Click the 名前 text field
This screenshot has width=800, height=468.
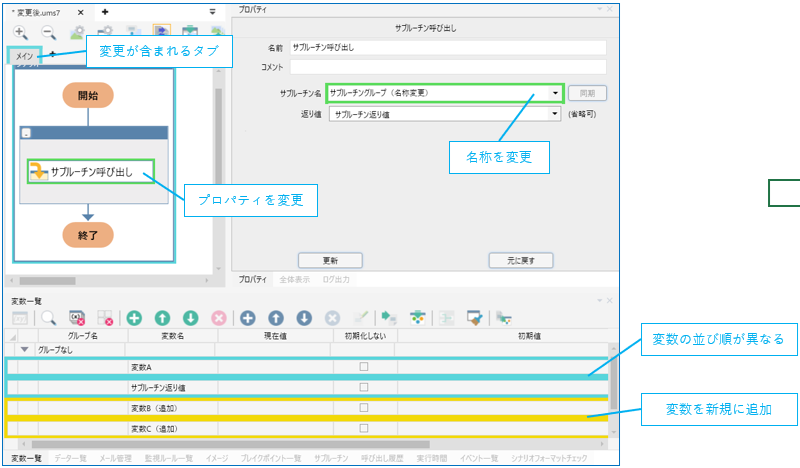(447, 48)
